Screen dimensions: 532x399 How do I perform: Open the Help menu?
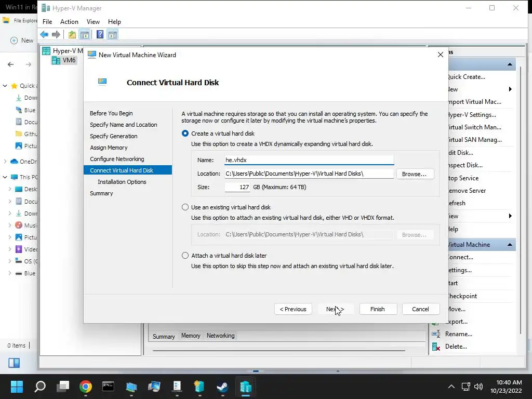[114, 22]
